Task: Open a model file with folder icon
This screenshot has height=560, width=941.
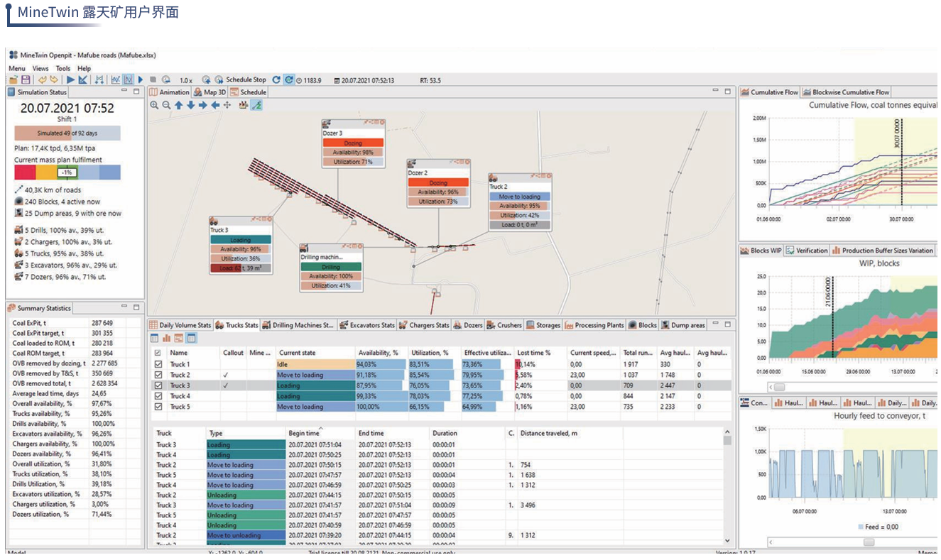Action: click(13, 80)
